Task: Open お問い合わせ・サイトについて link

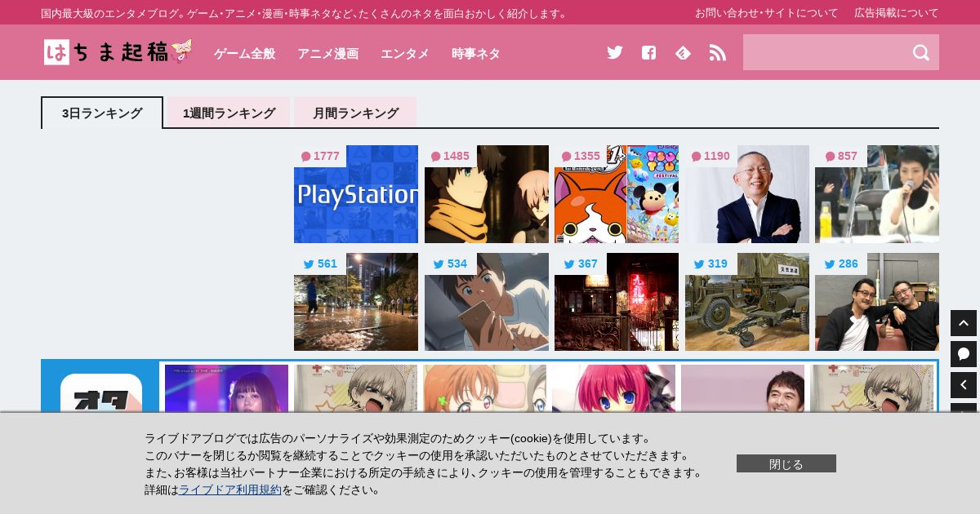Action: pyautogui.click(x=766, y=12)
